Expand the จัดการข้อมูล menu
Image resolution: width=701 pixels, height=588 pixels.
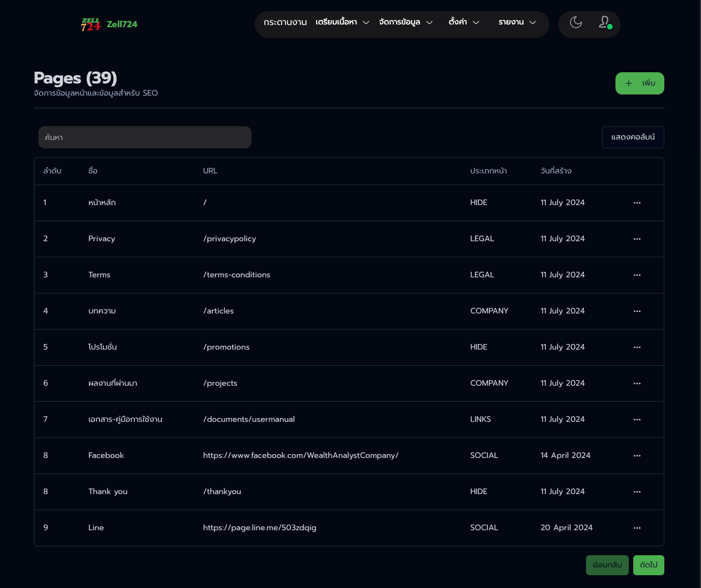[405, 22]
